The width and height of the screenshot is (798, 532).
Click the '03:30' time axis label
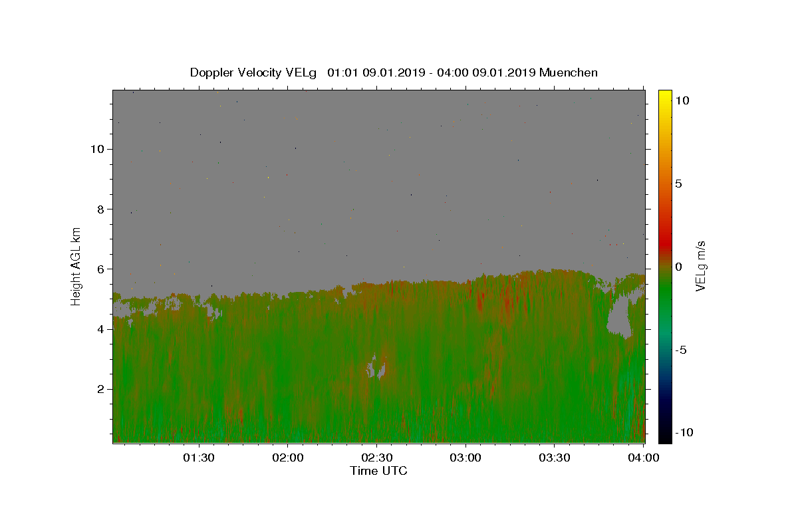(x=555, y=458)
